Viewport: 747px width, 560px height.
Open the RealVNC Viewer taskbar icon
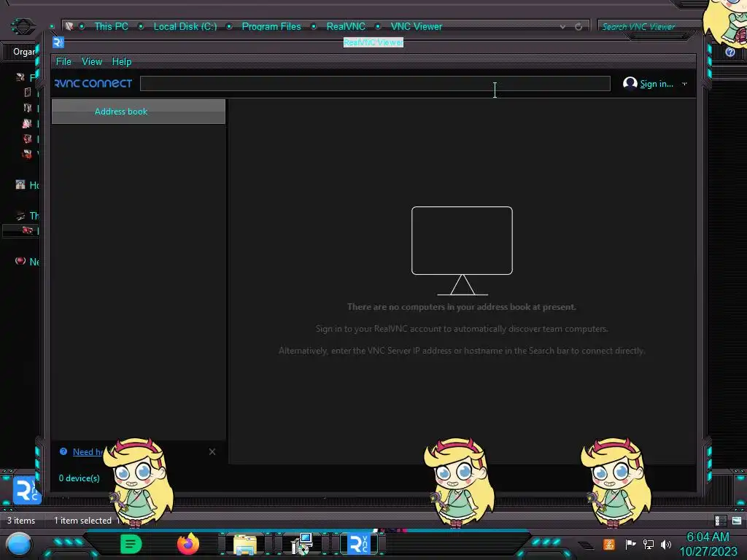pyautogui.click(x=358, y=544)
